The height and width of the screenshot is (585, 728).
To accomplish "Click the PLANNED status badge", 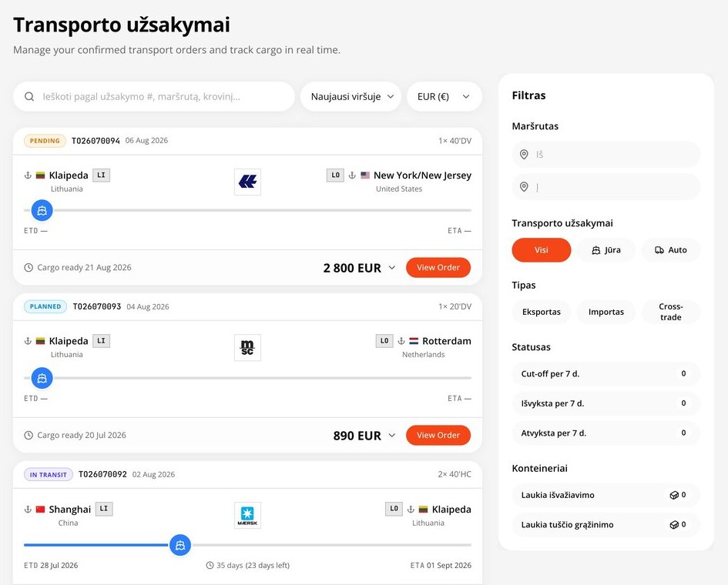I will pyautogui.click(x=45, y=306).
